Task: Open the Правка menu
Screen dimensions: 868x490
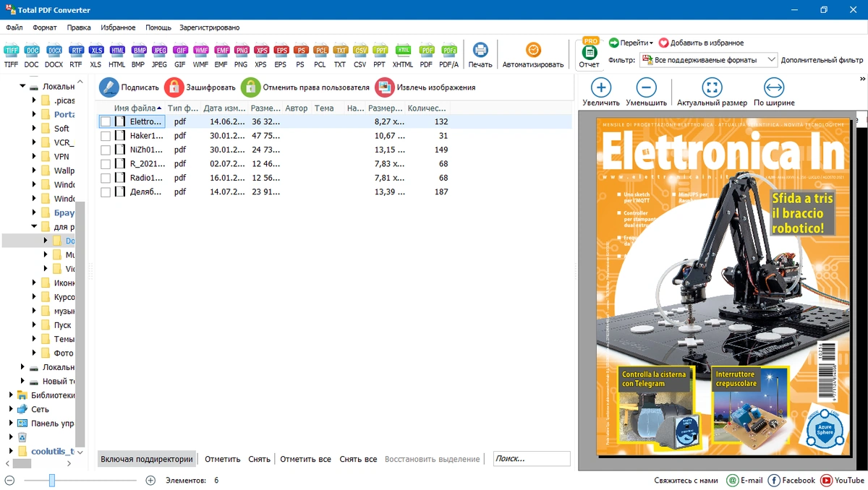Action: click(x=79, y=27)
